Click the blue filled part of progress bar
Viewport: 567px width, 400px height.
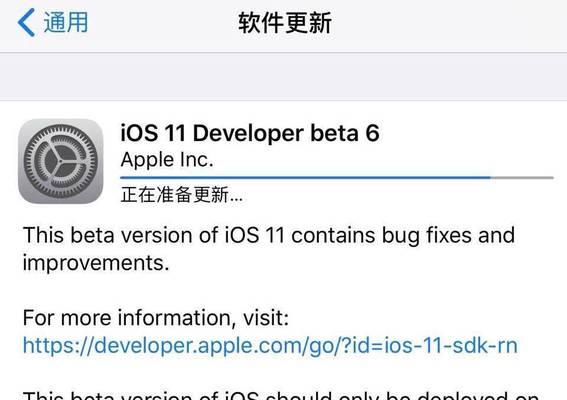click(x=305, y=178)
